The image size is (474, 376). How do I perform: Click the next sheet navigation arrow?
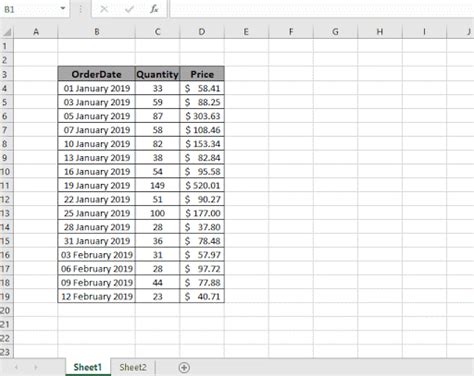(35, 367)
